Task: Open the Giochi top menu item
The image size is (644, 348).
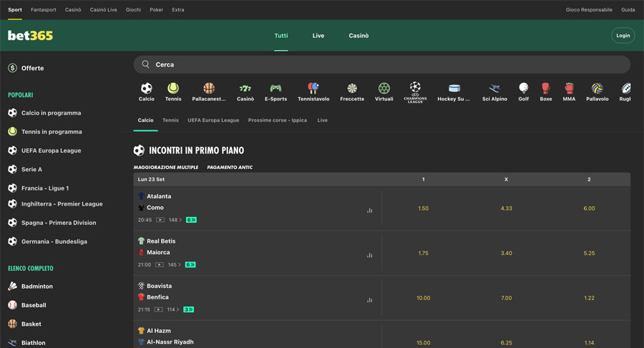Action: coord(133,9)
